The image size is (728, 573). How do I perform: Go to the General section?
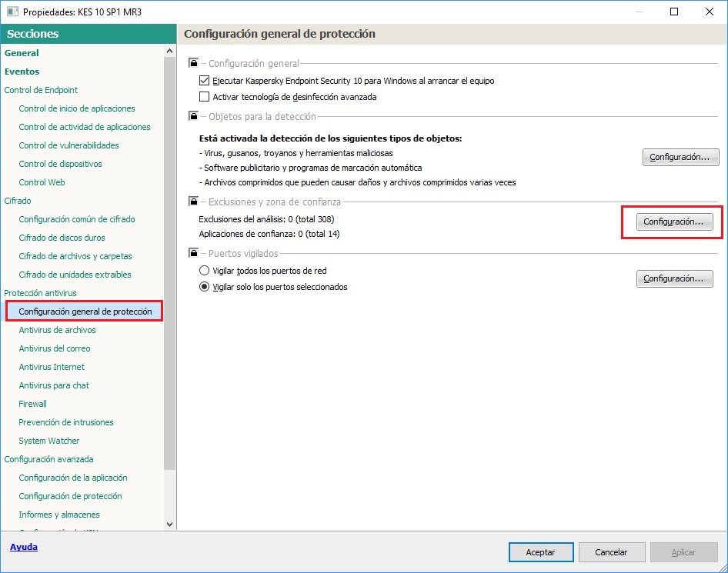tap(22, 53)
